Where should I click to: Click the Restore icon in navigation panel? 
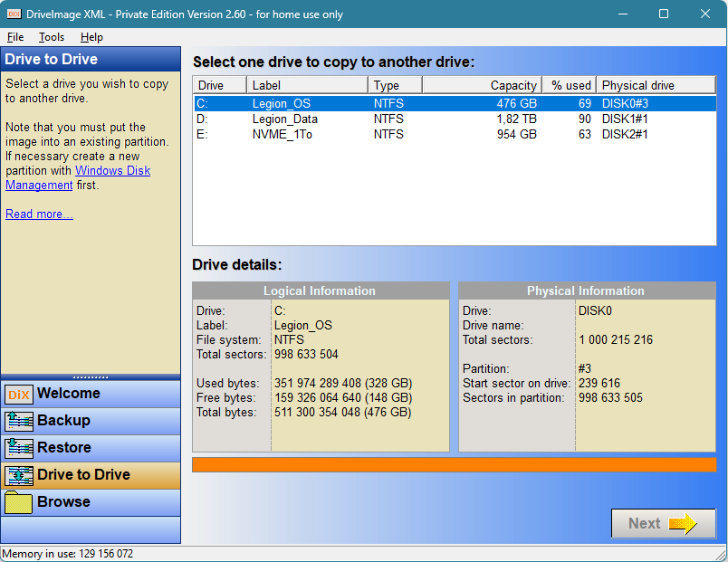[x=19, y=448]
